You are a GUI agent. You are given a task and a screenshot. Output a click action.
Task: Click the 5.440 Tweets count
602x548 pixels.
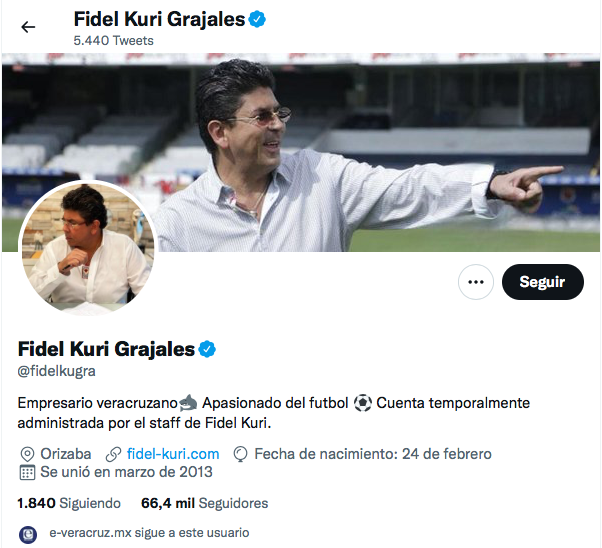point(114,40)
